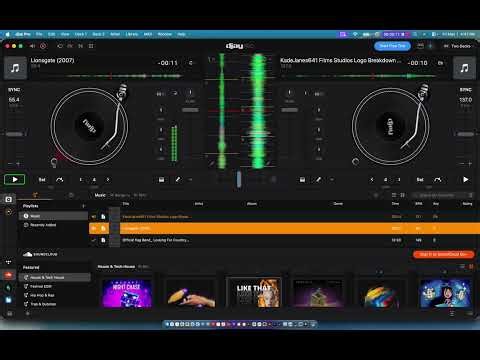Open the Tidal source in left sidebar
Screen dimensions: 480x360
pyautogui.click(x=9, y=263)
